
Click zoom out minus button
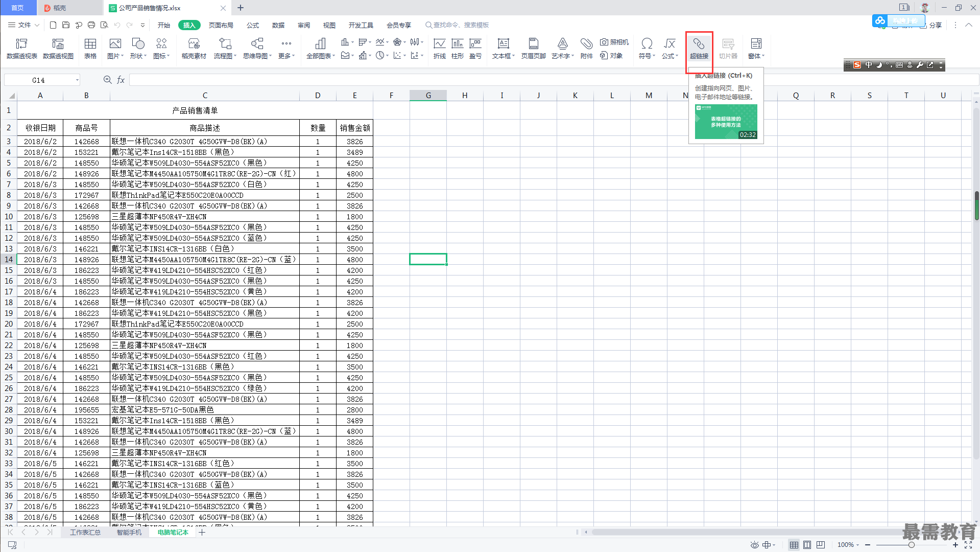pos(868,545)
